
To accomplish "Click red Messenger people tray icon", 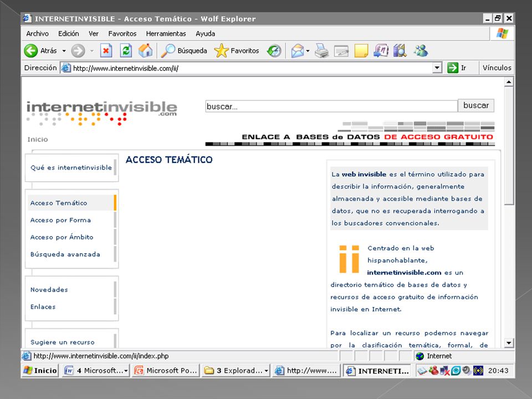I will [x=433, y=371].
